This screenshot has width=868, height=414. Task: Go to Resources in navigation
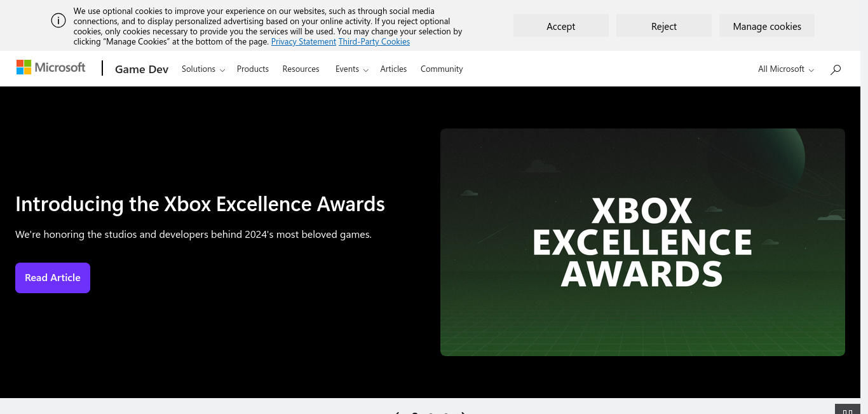click(x=301, y=69)
